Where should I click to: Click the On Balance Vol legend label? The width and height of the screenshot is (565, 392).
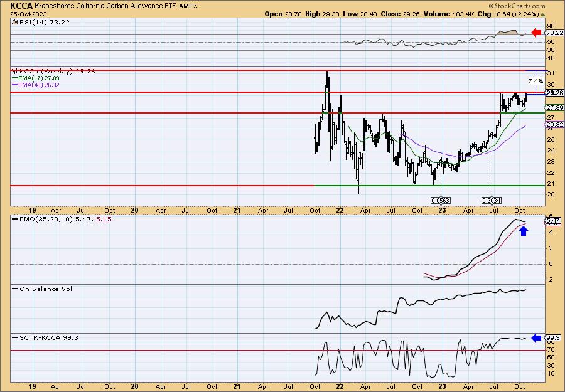coord(42,289)
